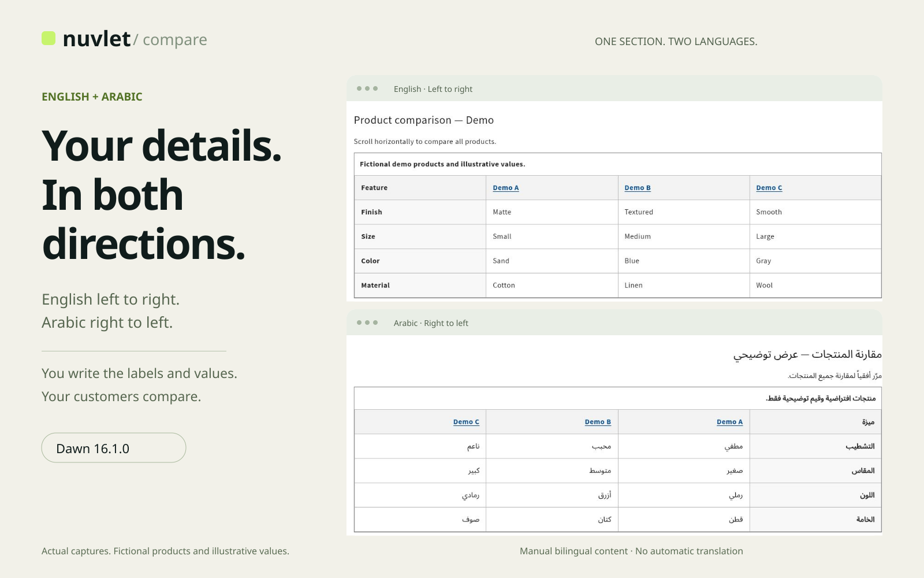The height and width of the screenshot is (578, 924).
Task: Click the 'Finish' row label
Action: coord(420,212)
